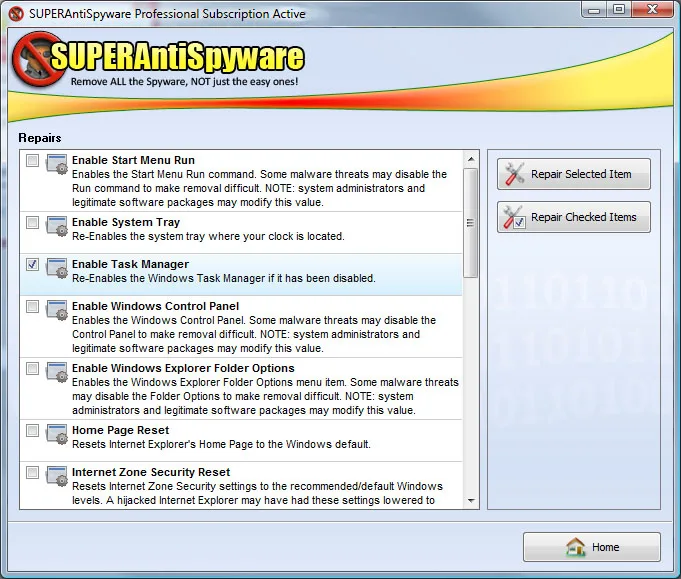The height and width of the screenshot is (579, 681).
Task: Click the Home Page Reset repair icon
Action: tap(56, 434)
